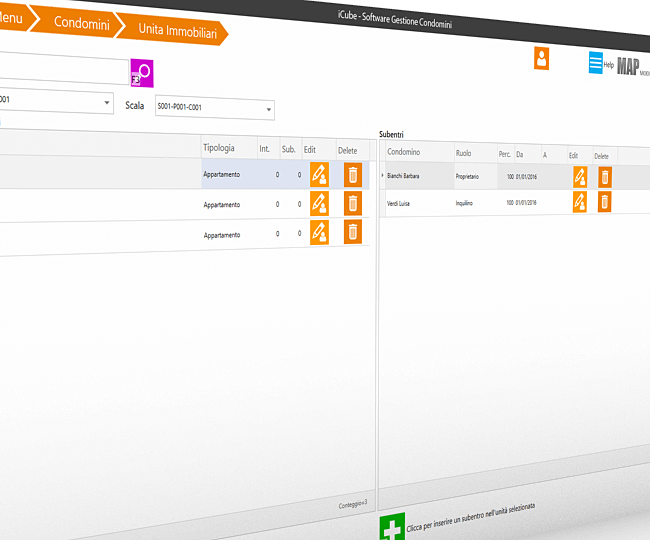Viewport: 650px width, 540px height.
Task: Click the magenta F3 search icon
Action: 142,73
